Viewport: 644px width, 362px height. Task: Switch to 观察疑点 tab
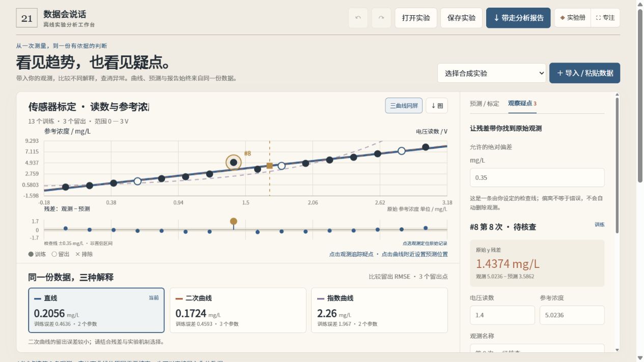pyautogui.click(x=522, y=103)
